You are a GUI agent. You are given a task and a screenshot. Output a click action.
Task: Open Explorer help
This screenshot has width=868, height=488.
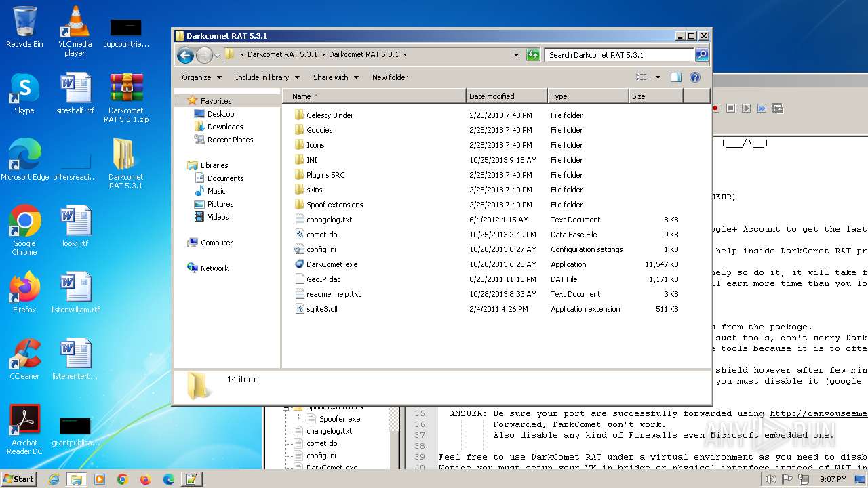(x=695, y=77)
